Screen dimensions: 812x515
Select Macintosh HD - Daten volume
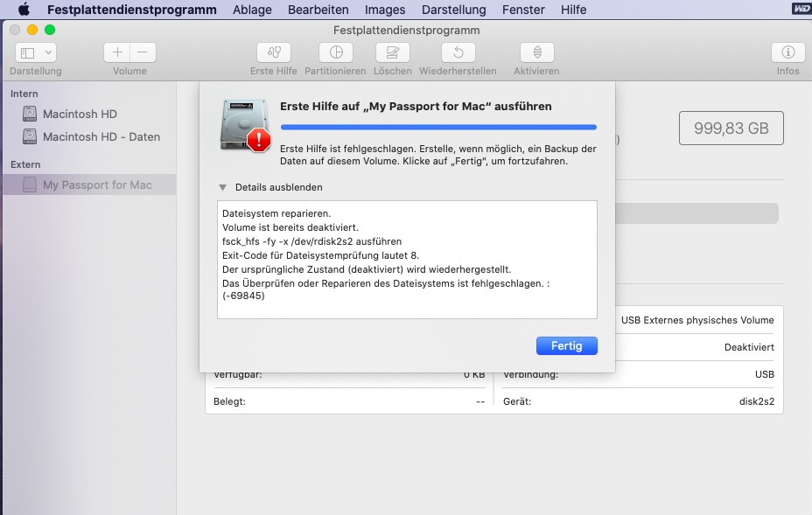pos(89,136)
